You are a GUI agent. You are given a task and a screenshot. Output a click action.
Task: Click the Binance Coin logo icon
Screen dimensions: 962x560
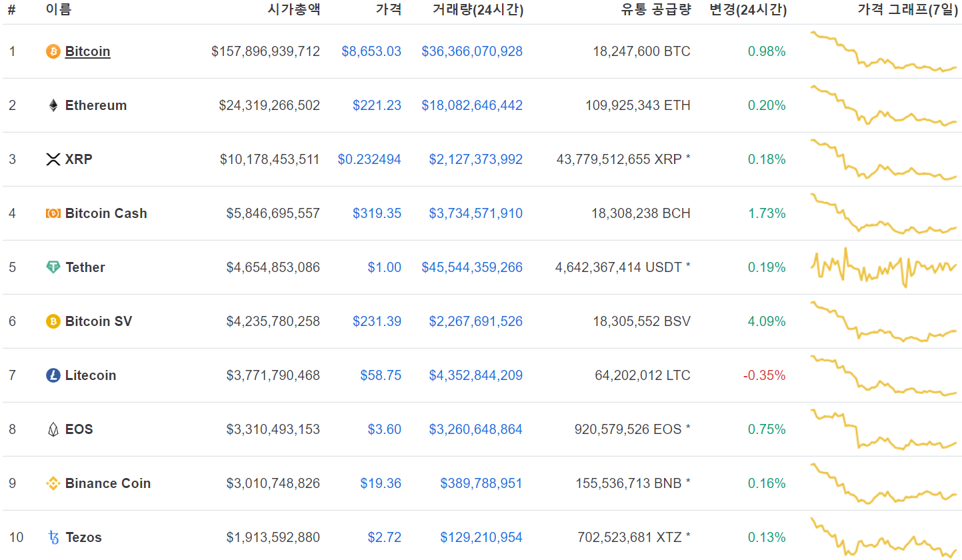click(53, 483)
